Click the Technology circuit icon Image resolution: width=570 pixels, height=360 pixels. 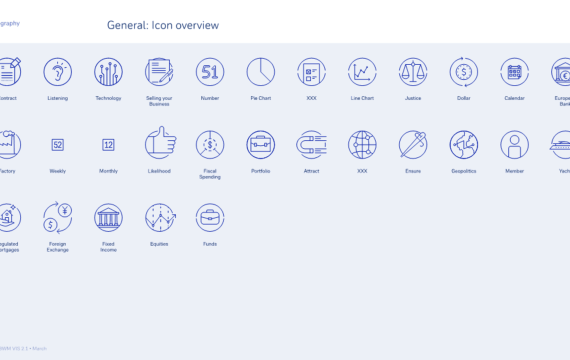pos(108,72)
